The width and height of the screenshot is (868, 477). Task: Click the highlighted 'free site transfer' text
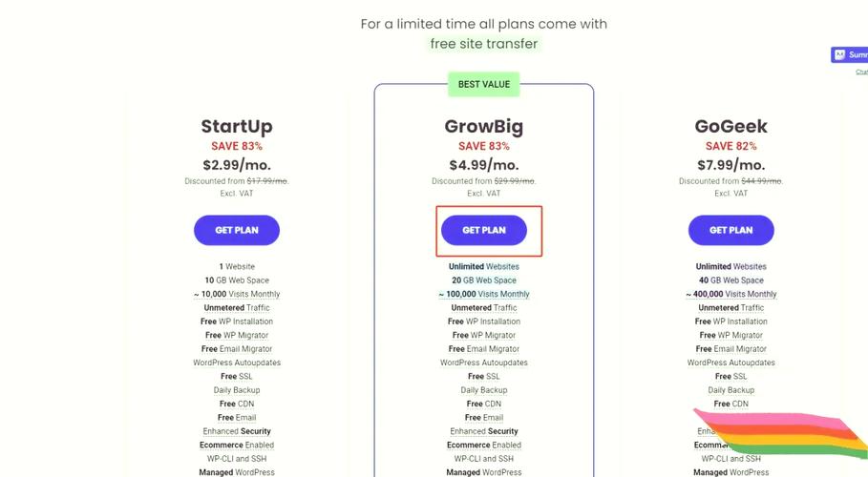point(484,44)
